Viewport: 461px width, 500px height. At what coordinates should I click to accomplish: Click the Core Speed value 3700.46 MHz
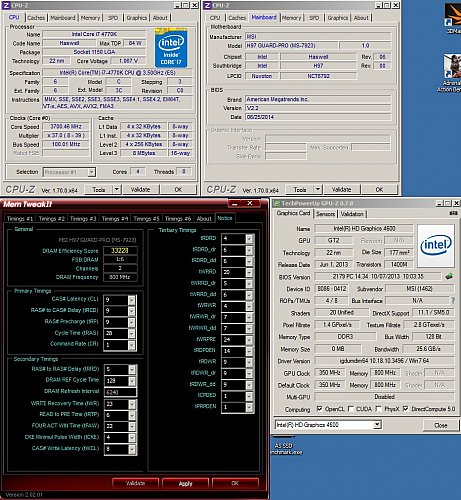(x=66, y=127)
